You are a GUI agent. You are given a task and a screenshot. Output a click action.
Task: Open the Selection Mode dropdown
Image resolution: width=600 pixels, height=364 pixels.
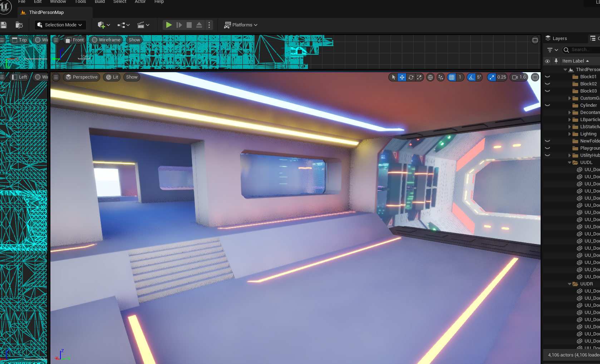(x=60, y=25)
